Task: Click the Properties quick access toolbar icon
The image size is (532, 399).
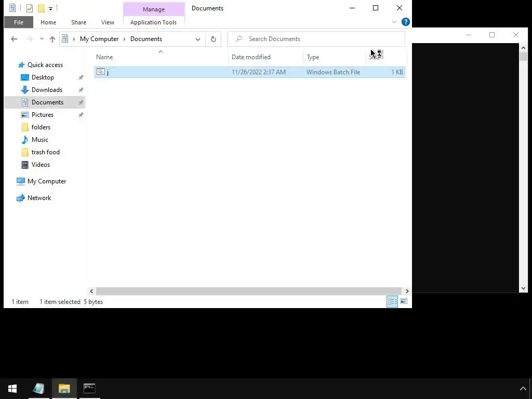Action: (30, 8)
